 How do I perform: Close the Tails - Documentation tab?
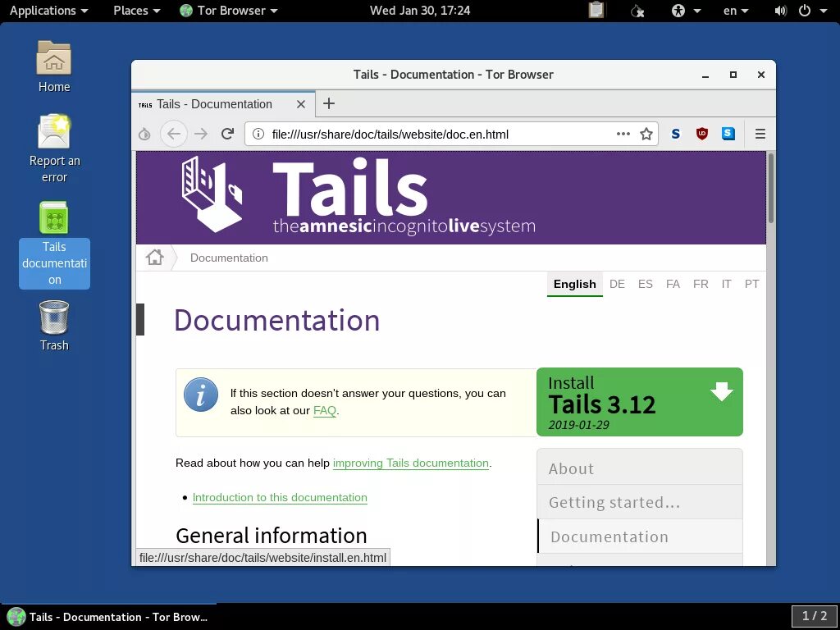coord(301,104)
